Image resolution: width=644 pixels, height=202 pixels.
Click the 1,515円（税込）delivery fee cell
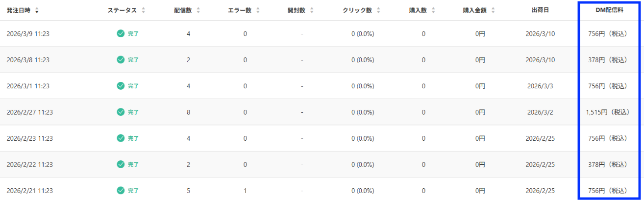coord(607,112)
